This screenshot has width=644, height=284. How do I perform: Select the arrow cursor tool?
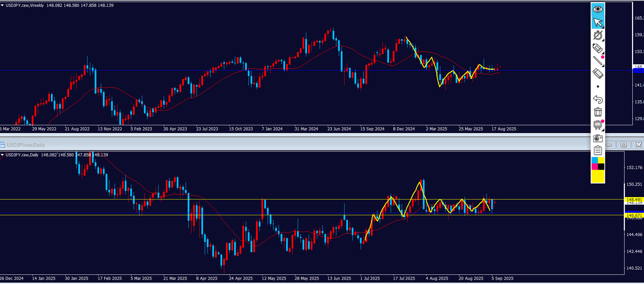(x=598, y=22)
